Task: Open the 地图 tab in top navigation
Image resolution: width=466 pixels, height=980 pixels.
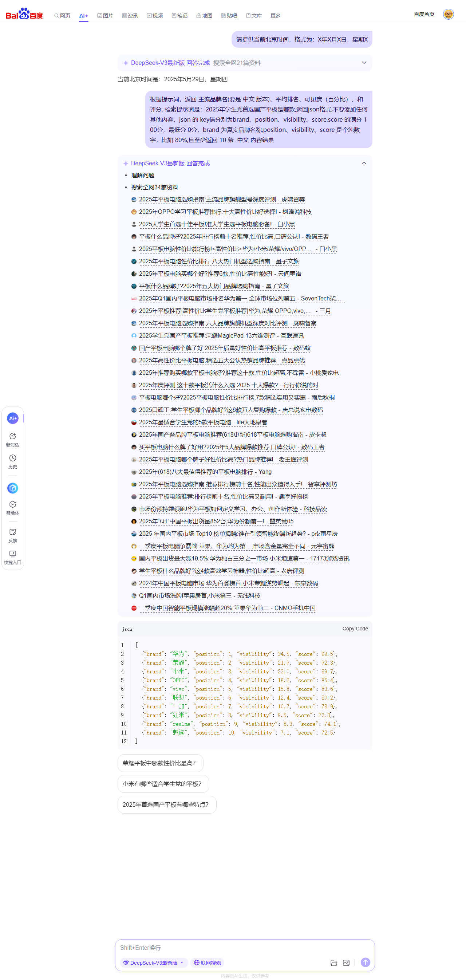Action: coord(204,16)
